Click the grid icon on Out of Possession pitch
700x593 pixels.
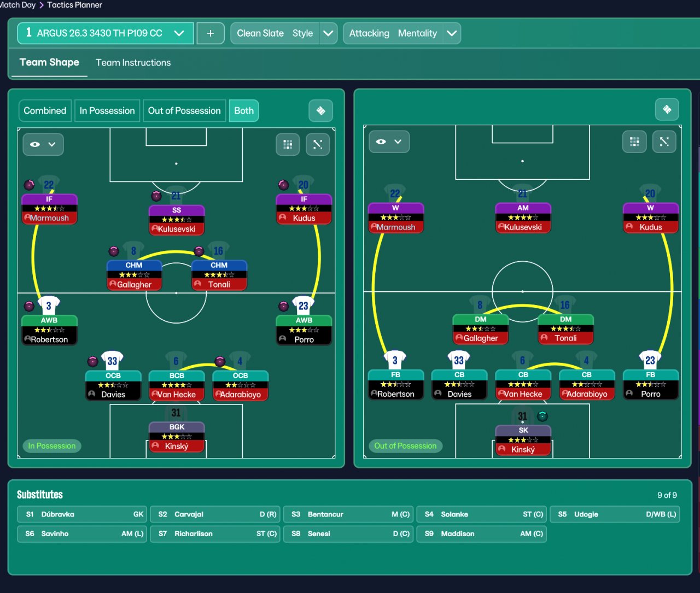pyautogui.click(x=634, y=142)
